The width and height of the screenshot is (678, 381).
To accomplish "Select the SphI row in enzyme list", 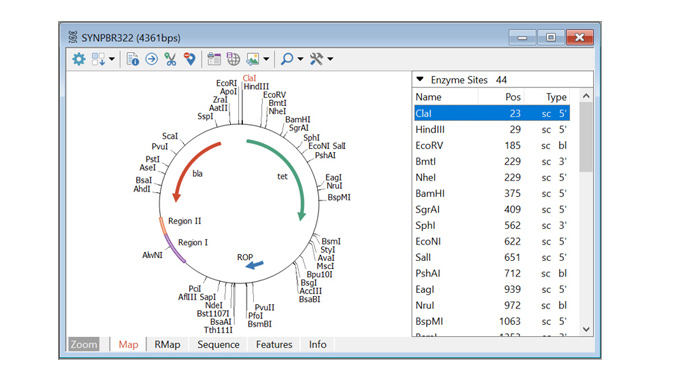I will (492, 225).
